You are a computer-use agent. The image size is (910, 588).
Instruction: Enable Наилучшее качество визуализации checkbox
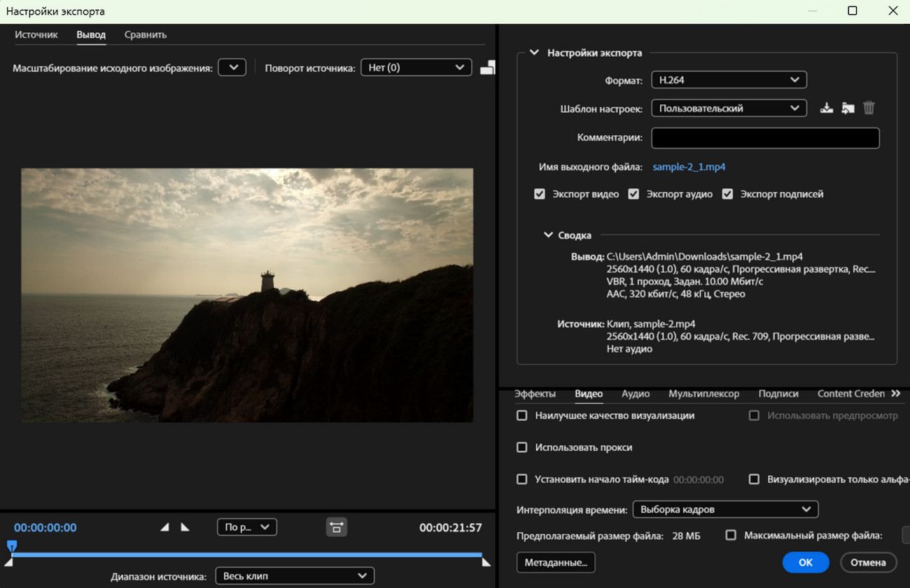tap(521, 416)
